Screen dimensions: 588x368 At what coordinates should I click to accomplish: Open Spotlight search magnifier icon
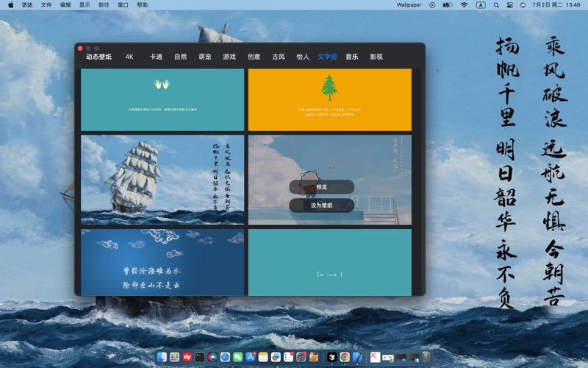coord(496,4)
